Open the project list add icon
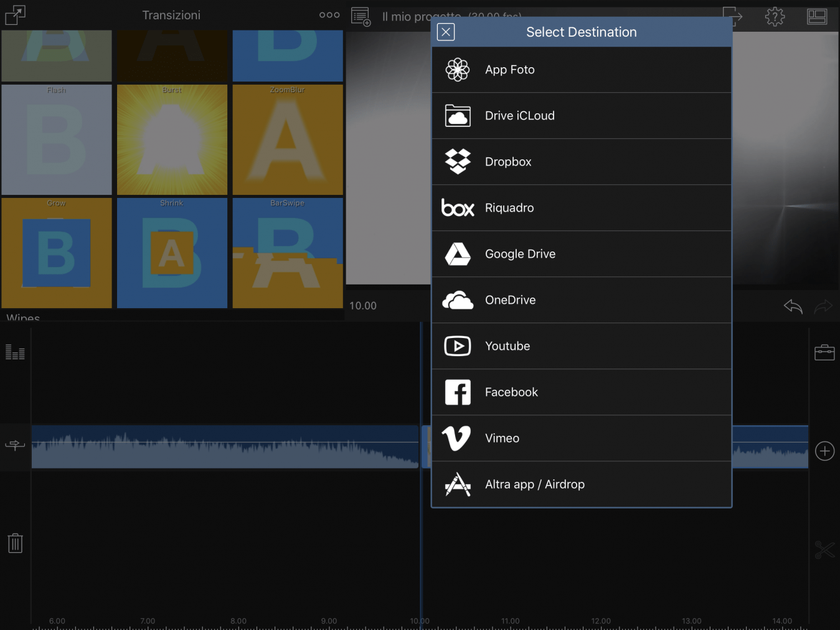The width and height of the screenshot is (840, 630). [361, 17]
